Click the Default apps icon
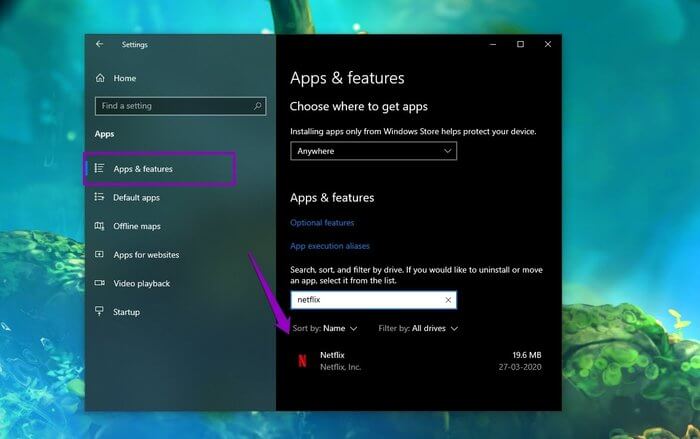 tap(100, 198)
